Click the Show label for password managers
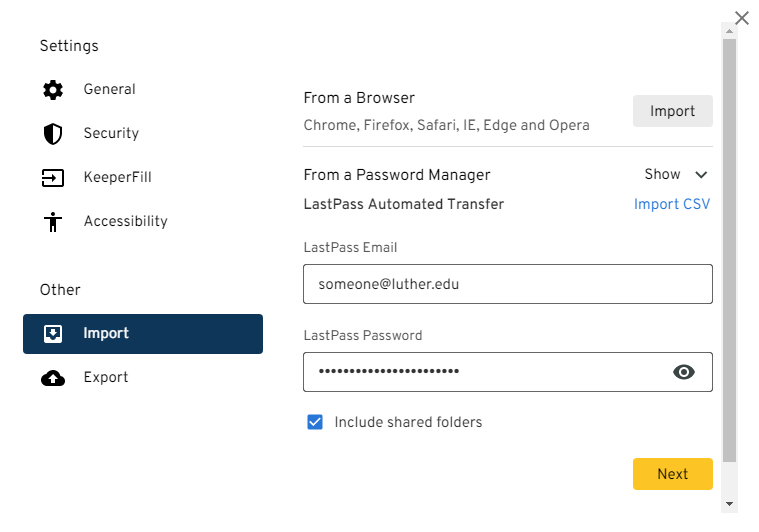759x532 pixels. coord(662,174)
